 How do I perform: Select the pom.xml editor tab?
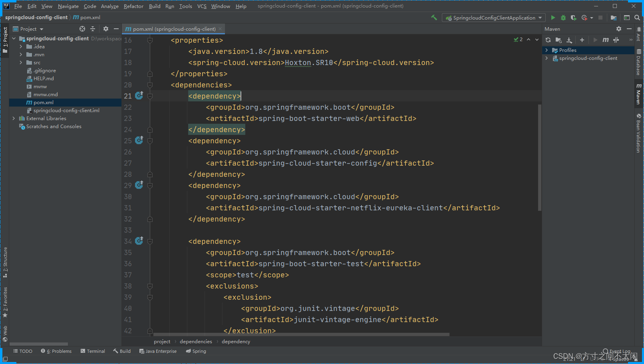[x=174, y=29]
